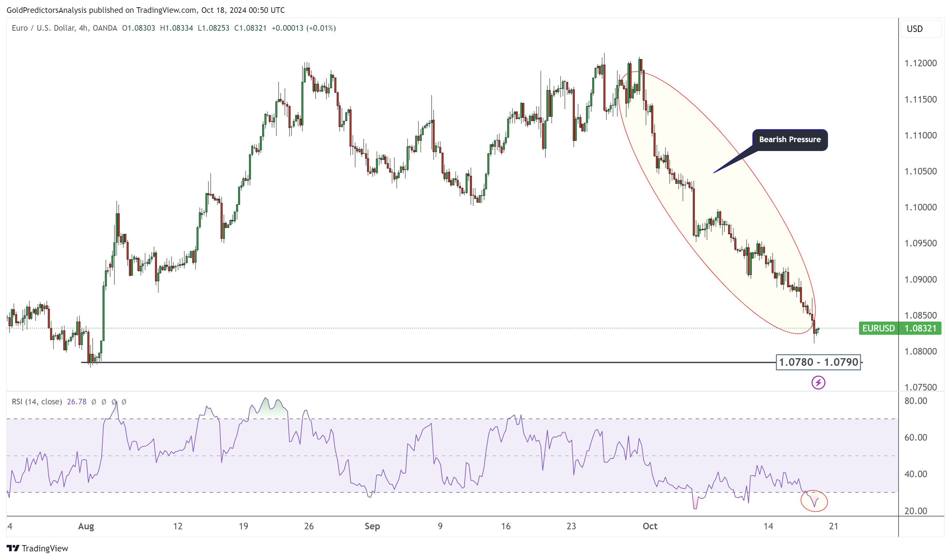This screenshot has width=951, height=560.
Task: Click the RSI (14, close) indicator label
Action: tap(37, 401)
